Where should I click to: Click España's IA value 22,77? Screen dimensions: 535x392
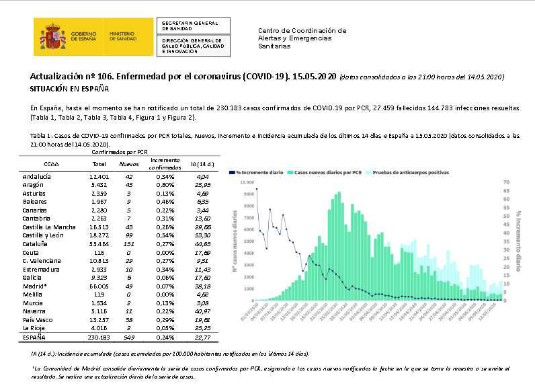(x=203, y=338)
